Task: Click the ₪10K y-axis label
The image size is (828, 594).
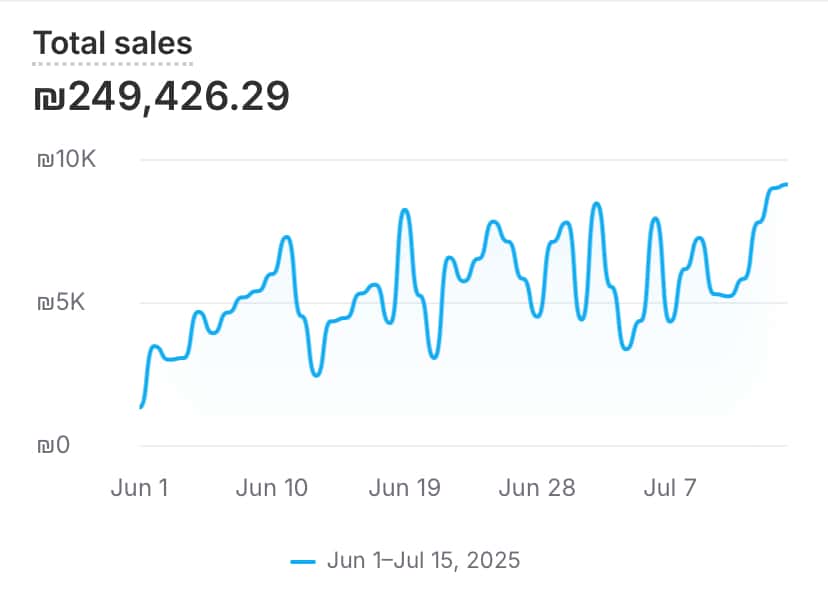Action: [x=66, y=159]
